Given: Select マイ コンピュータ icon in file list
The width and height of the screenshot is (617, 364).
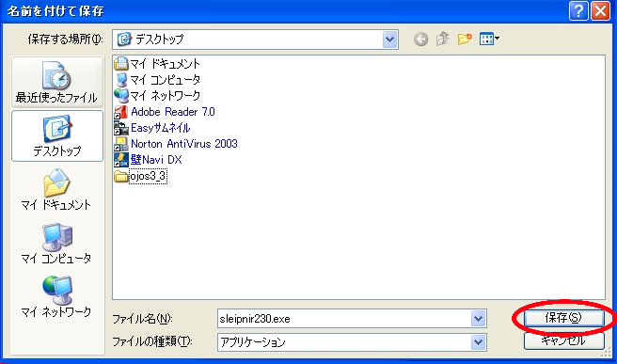Looking at the screenshot, I should click(121, 80).
